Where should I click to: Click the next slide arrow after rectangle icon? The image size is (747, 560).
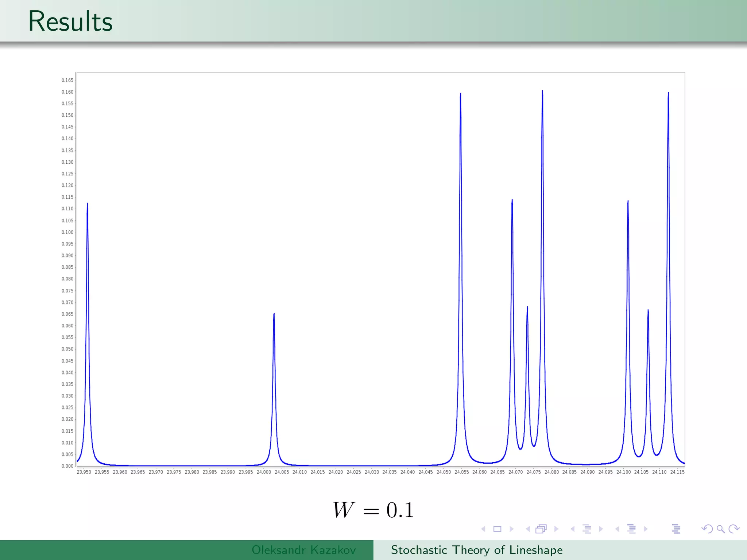point(511,529)
